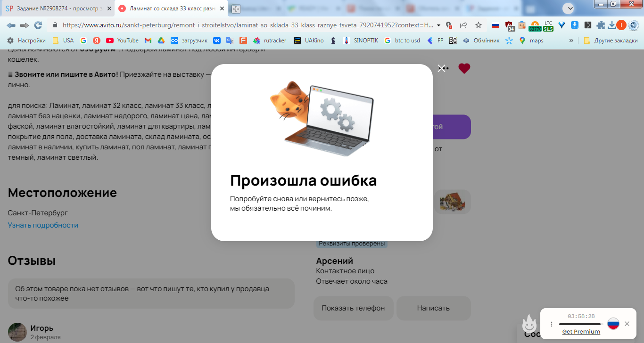Open the Google Drive bookmark icon
Screen dimensions: 644x343
[x=161, y=41]
